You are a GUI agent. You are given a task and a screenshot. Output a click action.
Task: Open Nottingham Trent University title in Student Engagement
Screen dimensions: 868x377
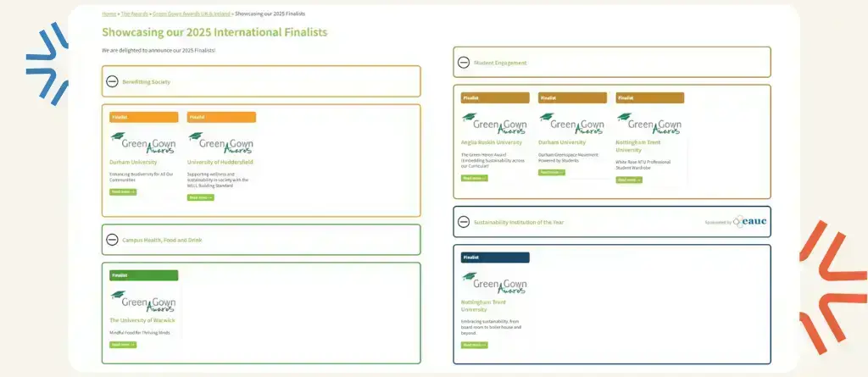(637, 147)
